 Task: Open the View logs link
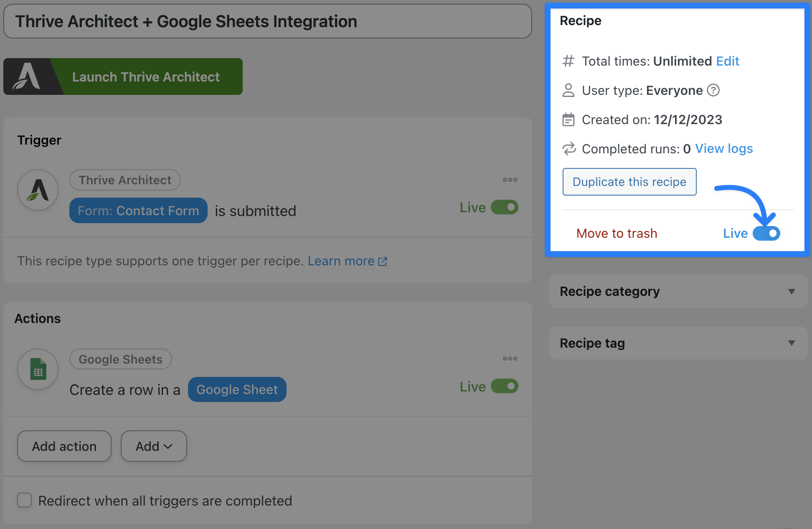point(724,149)
